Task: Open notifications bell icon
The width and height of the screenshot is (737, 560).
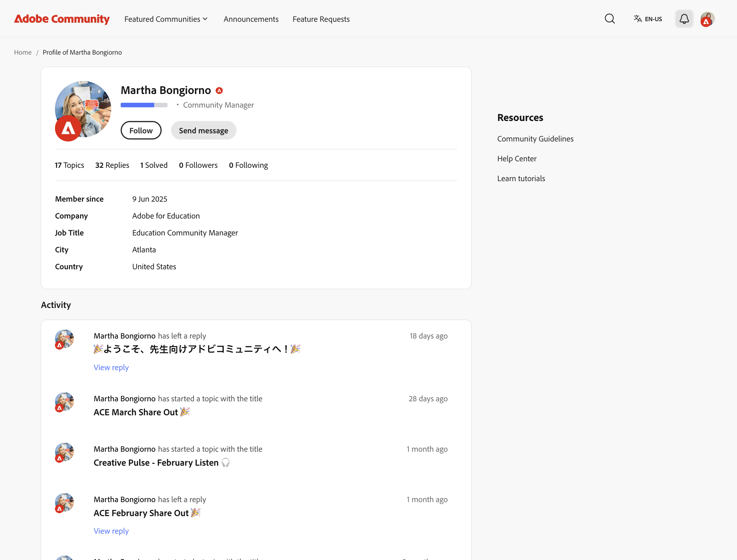Action: (684, 19)
